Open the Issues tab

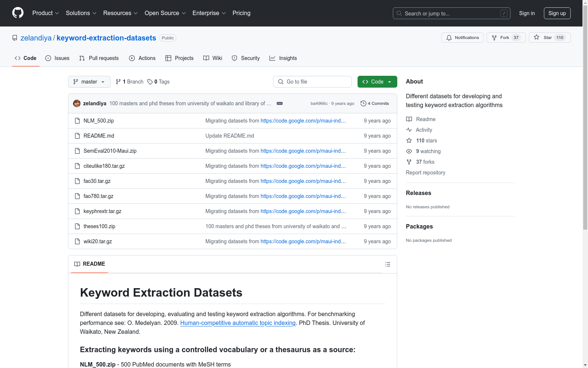point(57,58)
